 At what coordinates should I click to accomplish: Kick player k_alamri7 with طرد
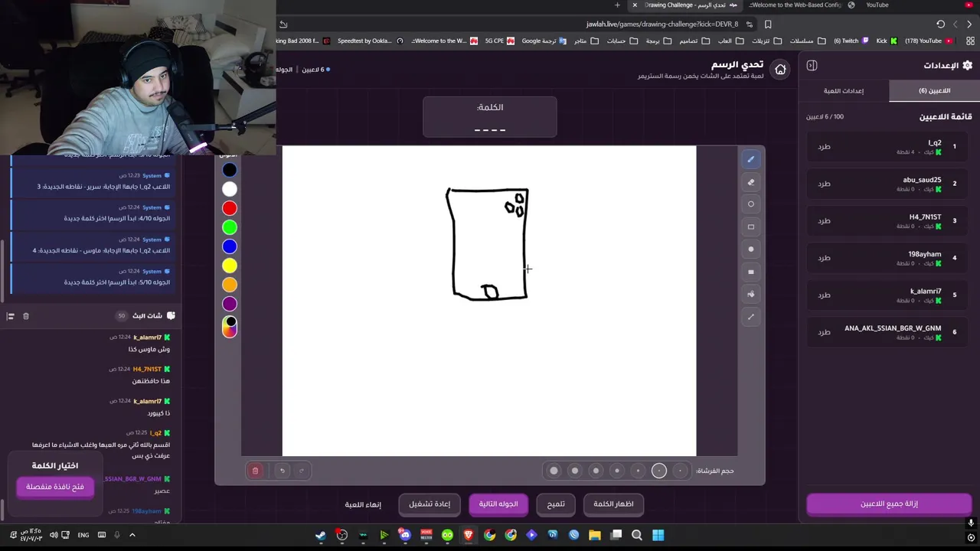coord(824,295)
